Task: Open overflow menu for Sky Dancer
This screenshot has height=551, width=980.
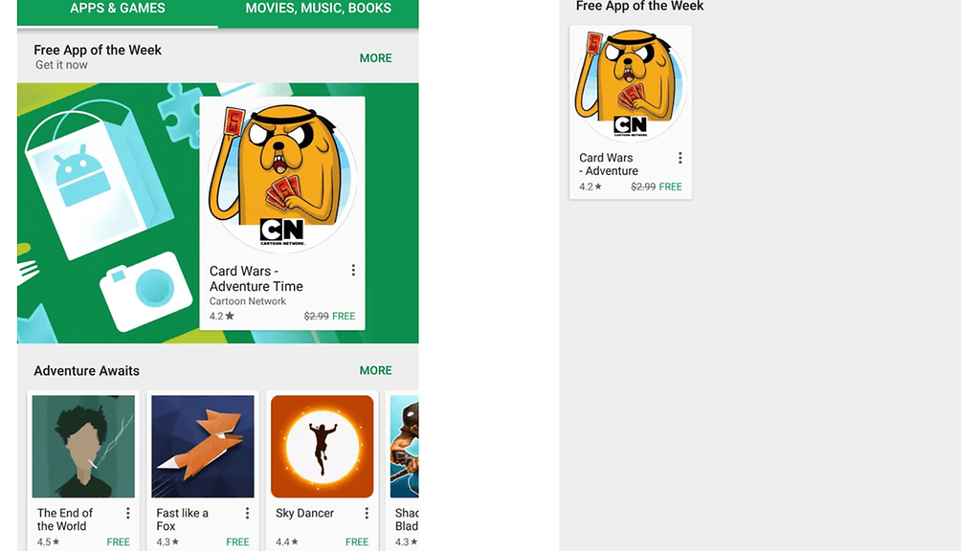Action: point(367,513)
